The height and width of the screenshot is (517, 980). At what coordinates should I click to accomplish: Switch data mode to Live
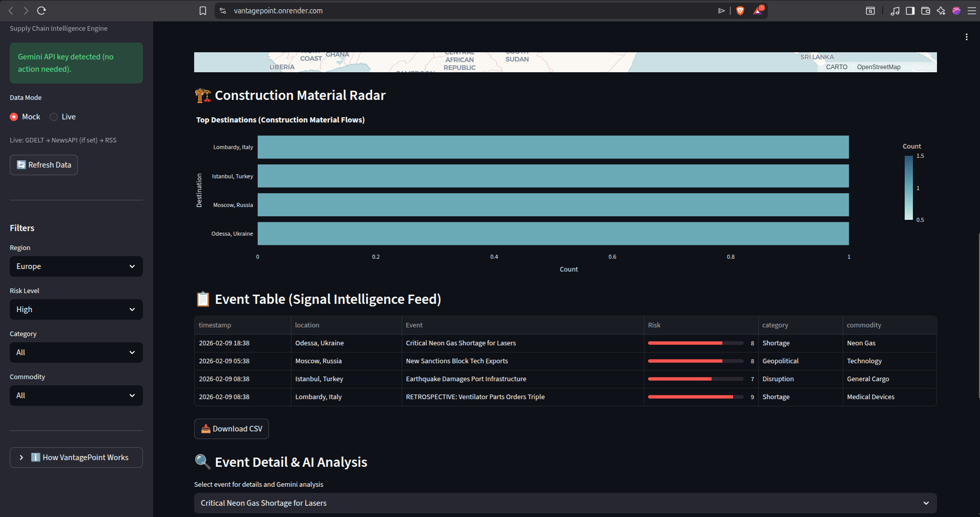tap(62, 117)
